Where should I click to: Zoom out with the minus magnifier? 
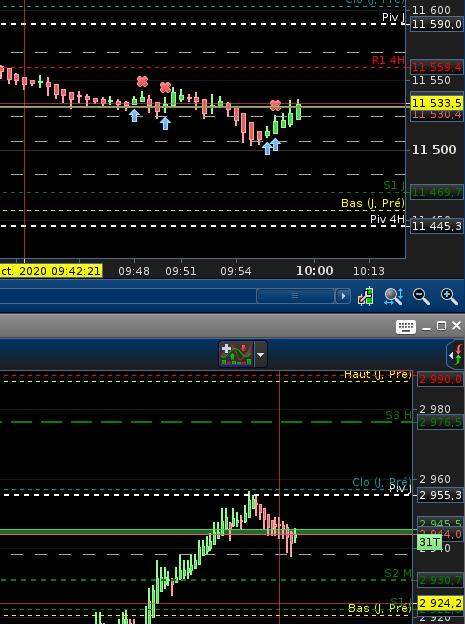coord(421,296)
